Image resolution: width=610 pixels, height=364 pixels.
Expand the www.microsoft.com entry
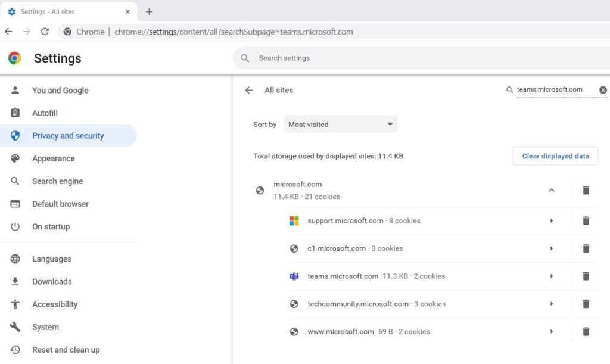coord(552,332)
